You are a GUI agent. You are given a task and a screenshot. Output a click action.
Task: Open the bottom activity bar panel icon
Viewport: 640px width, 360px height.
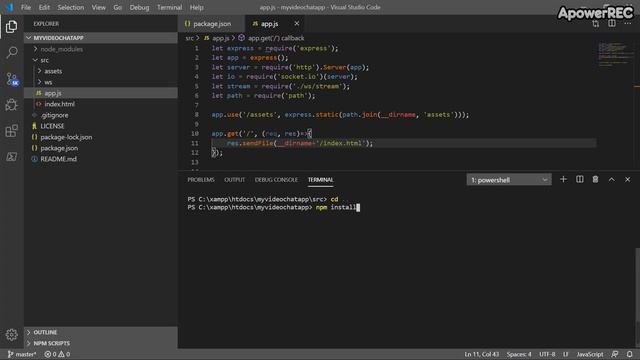click(x=11, y=157)
